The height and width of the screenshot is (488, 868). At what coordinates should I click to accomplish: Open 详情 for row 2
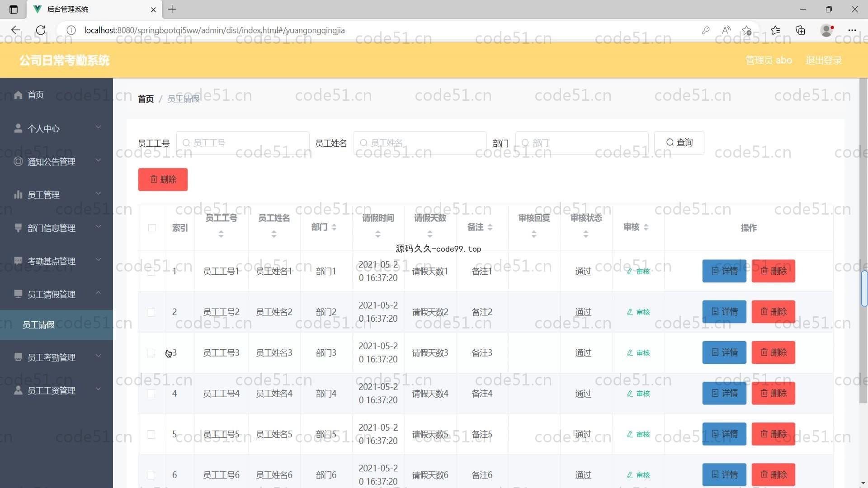(x=724, y=312)
